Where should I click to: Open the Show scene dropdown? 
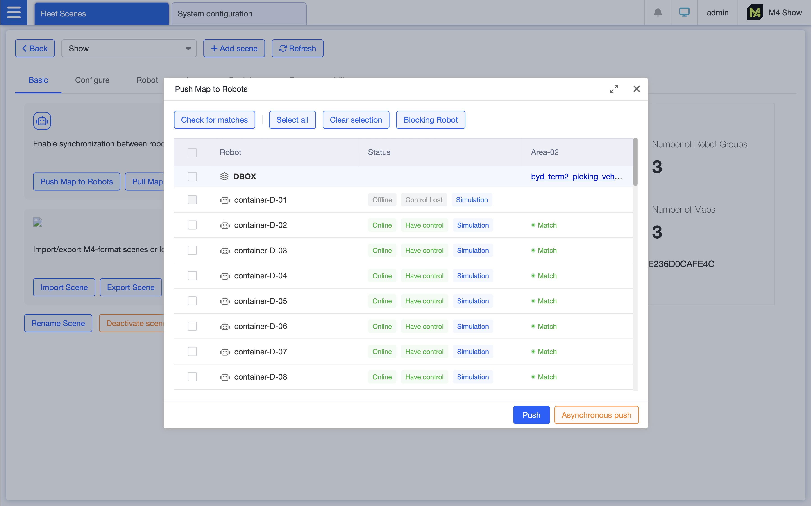[x=129, y=49]
